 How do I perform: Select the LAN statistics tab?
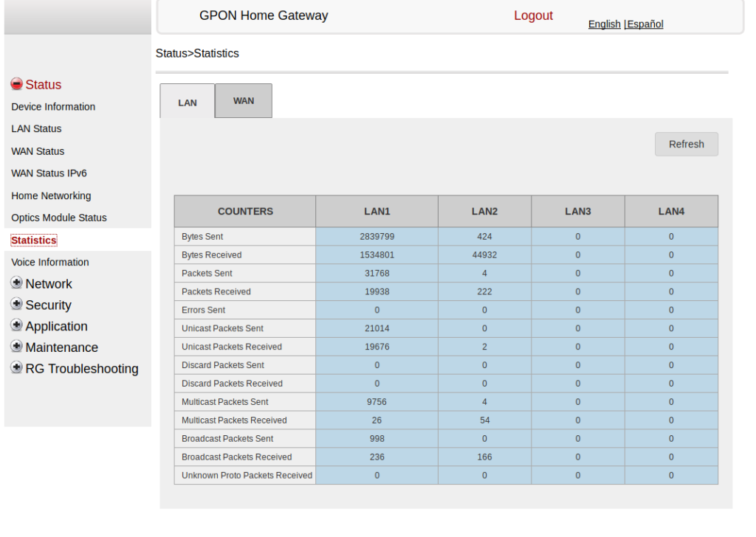pos(187,103)
